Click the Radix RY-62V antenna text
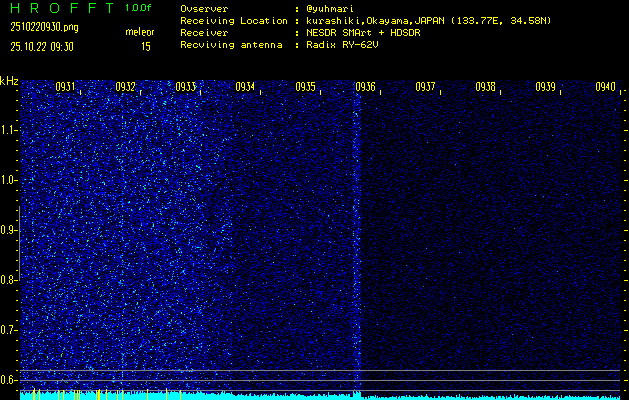Image resolution: width=629 pixels, height=400 pixels. click(342, 45)
